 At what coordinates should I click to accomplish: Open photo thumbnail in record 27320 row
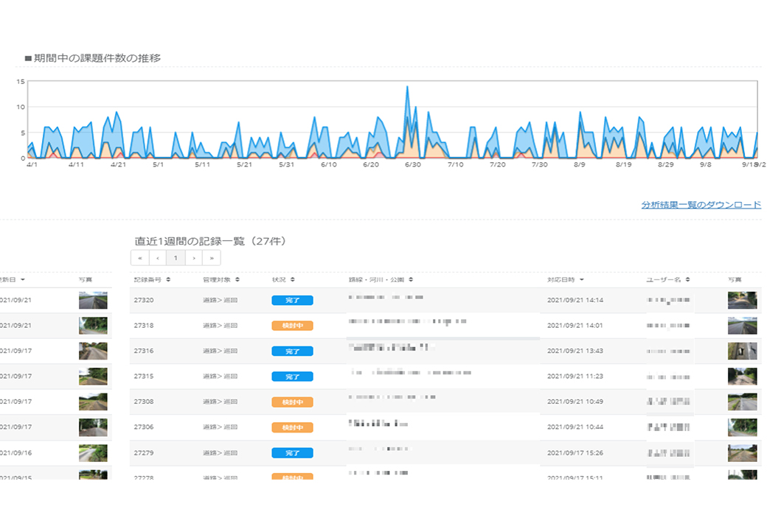point(741,301)
